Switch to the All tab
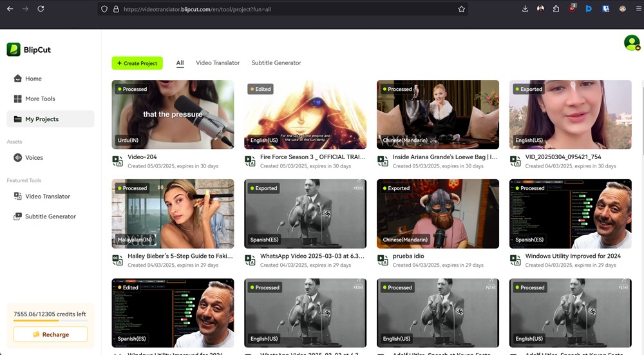Screen dimensions: 644x355 [180, 63]
